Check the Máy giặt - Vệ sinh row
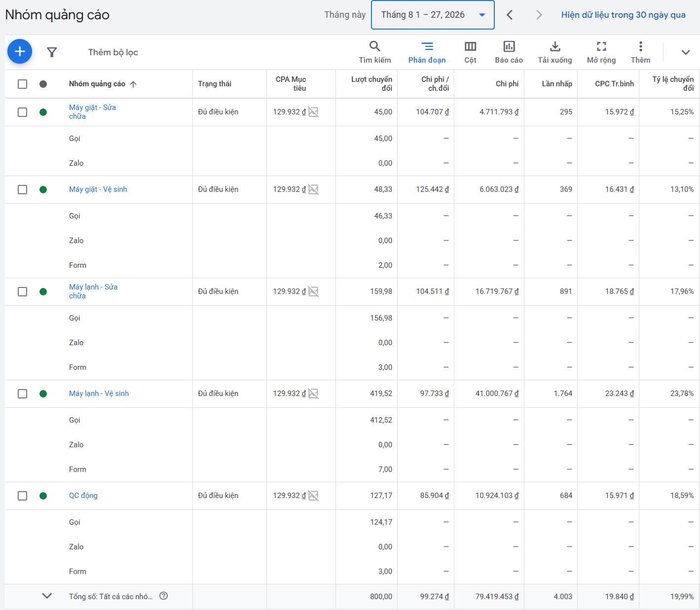 tap(22, 189)
